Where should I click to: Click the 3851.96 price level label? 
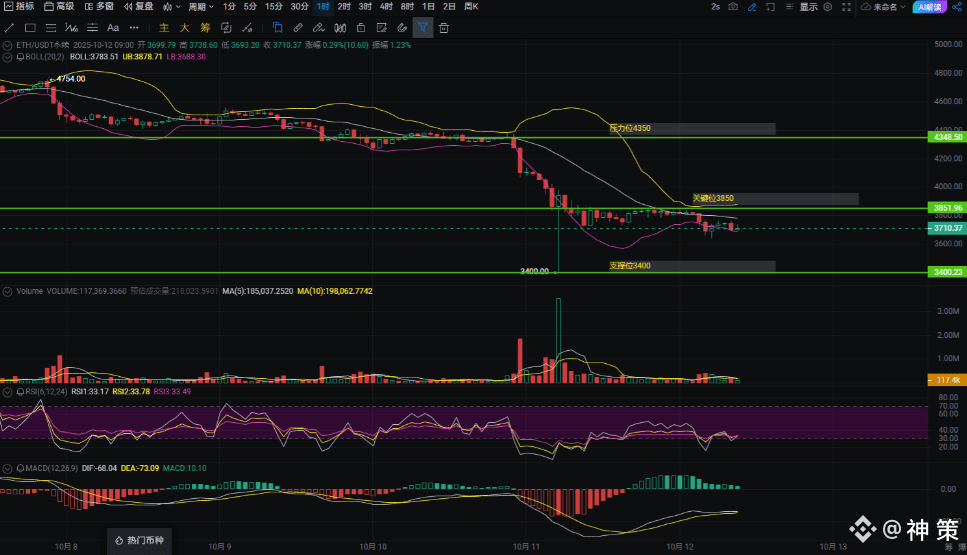(945, 208)
